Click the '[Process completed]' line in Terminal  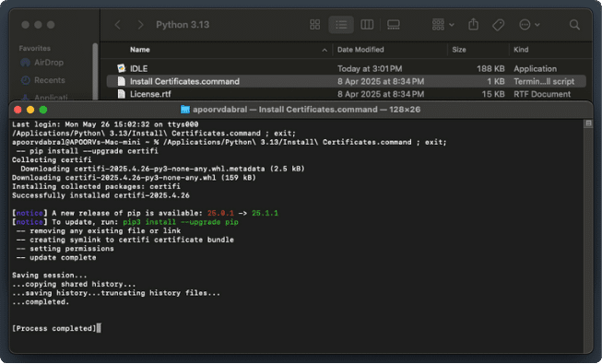[x=54, y=328]
